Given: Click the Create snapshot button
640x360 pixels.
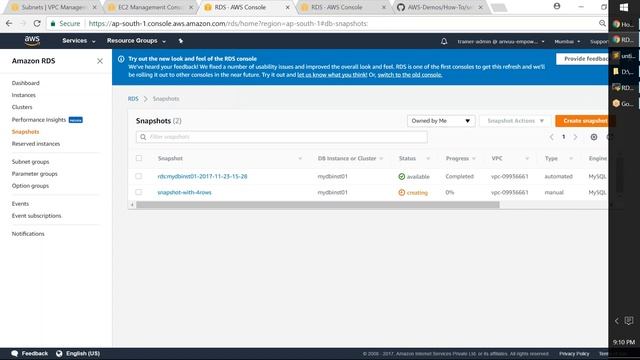Looking at the screenshot, I should point(582,121).
